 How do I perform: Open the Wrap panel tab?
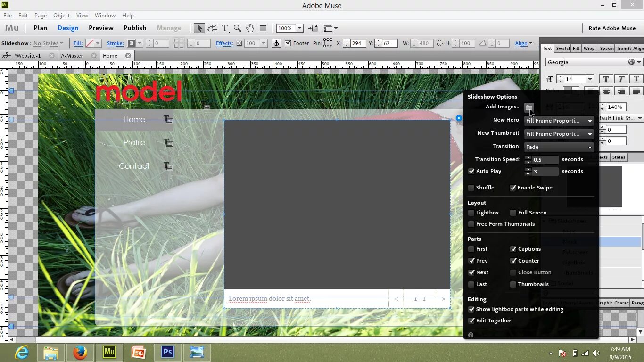[x=589, y=49]
